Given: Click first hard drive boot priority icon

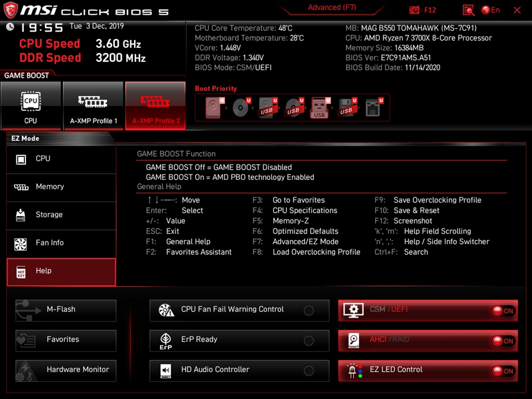Looking at the screenshot, I should click(x=213, y=108).
